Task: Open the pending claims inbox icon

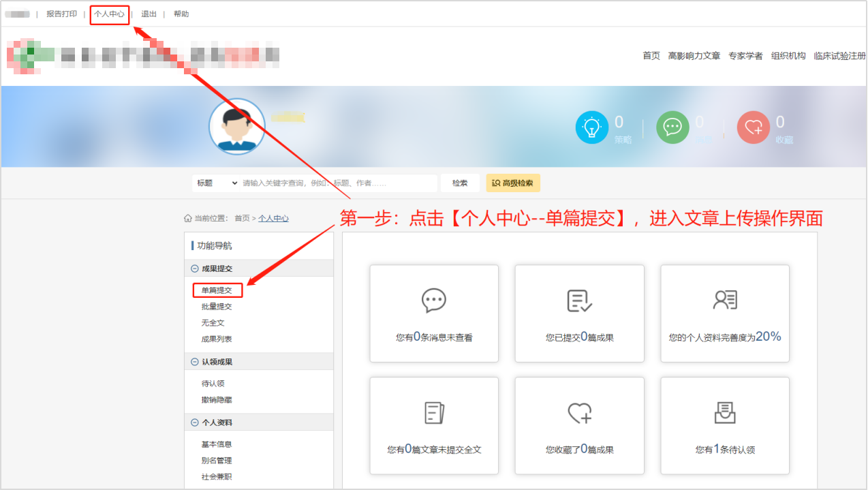Action: coord(725,413)
